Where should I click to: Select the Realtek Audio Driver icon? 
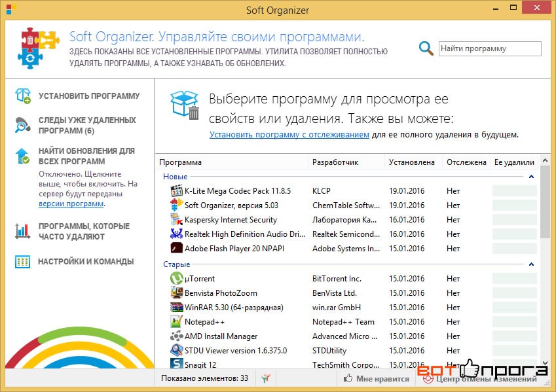177,234
